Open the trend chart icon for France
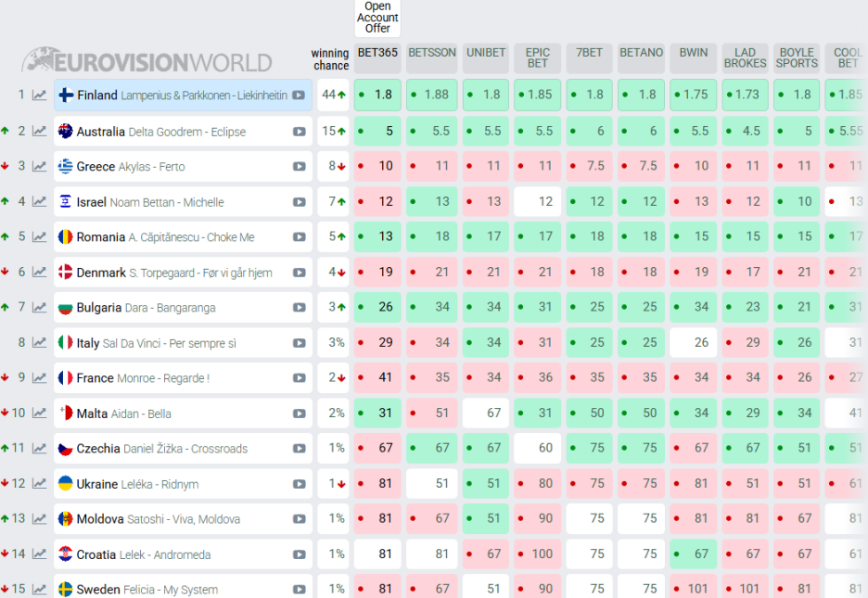Viewport: 868px width, 598px height. [x=39, y=378]
